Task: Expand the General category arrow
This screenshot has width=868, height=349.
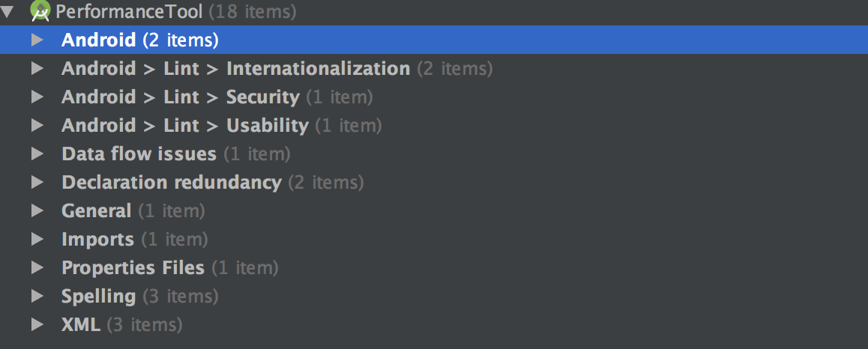Action: [37, 210]
